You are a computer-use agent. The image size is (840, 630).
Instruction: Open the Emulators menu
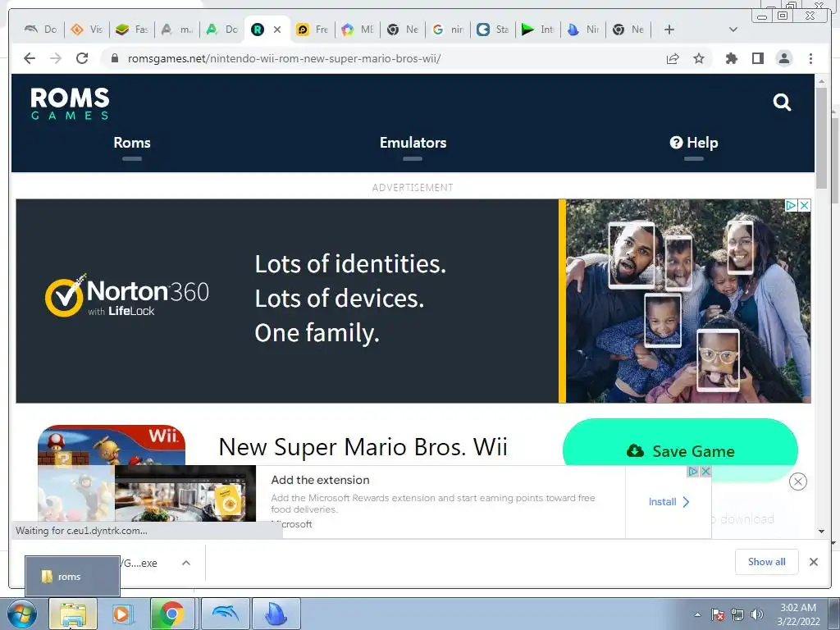tap(413, 143)
